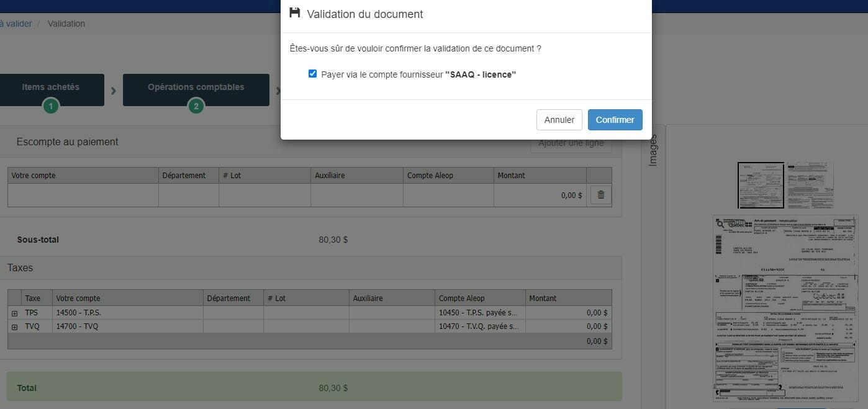Click the vertical Images panel label
868x409 pixels.
[x=653, y=150]
